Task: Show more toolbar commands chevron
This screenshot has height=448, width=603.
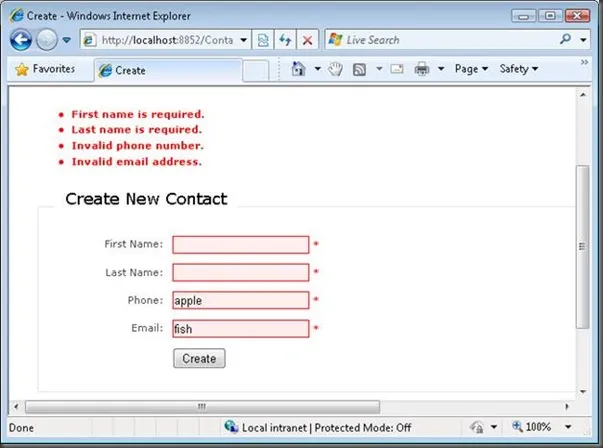Action: pos(584,62)
